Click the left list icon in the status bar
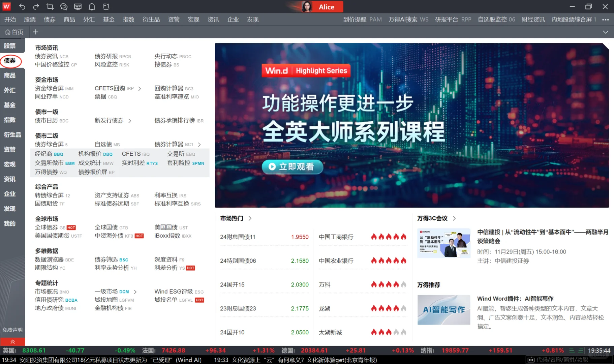The height and width of the screenshot is (364, 614). coord(572,351)
